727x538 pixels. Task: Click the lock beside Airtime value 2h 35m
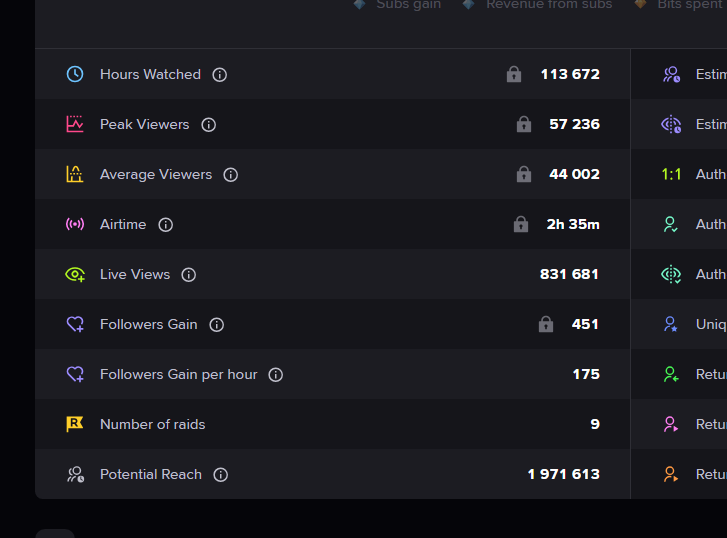(521, 224)
